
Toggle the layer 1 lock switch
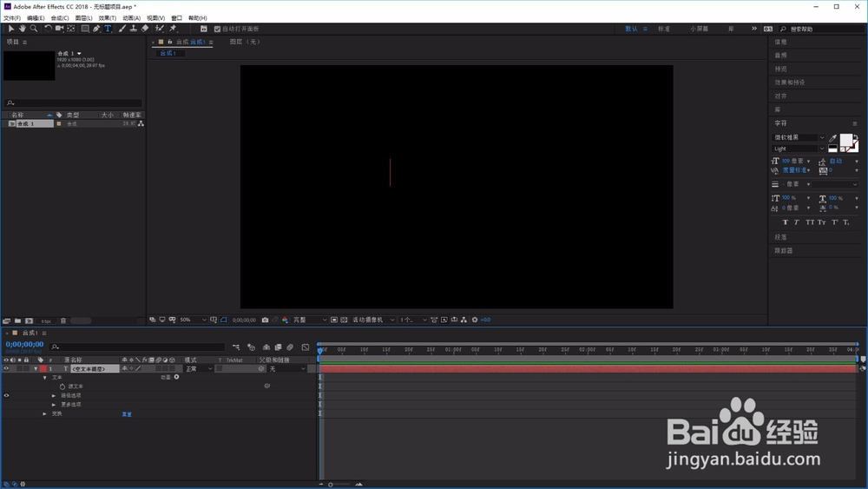click(27, 368)
